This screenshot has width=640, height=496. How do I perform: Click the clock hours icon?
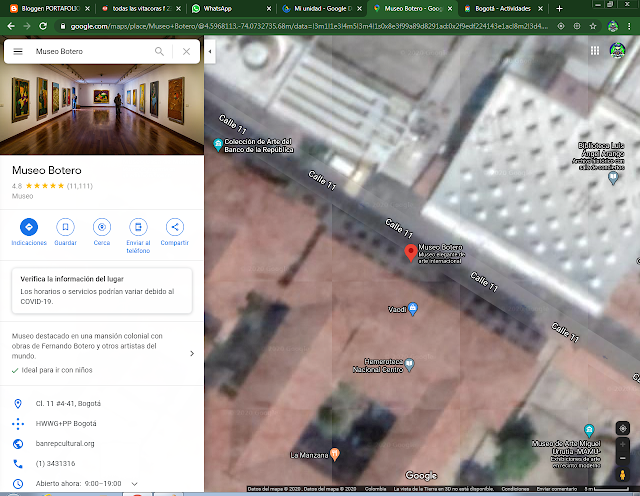tap(18, 484)
